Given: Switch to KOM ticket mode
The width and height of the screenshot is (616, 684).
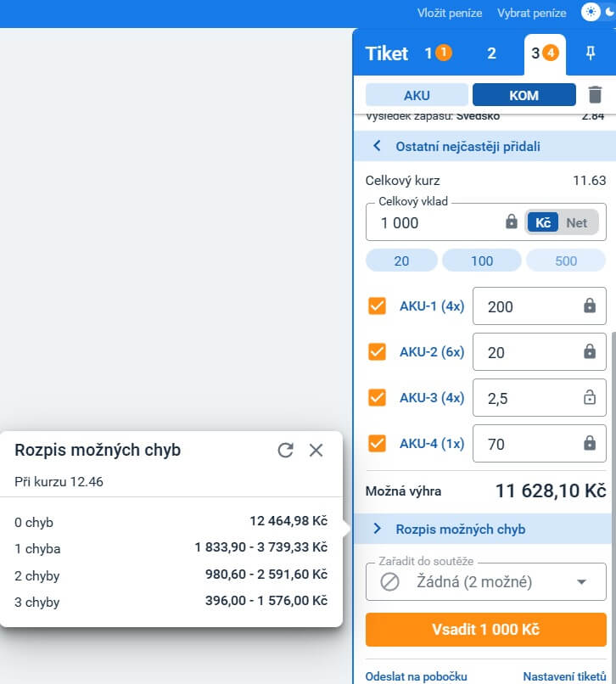Looking at the screenshot, I should click(x=524, y=95).
